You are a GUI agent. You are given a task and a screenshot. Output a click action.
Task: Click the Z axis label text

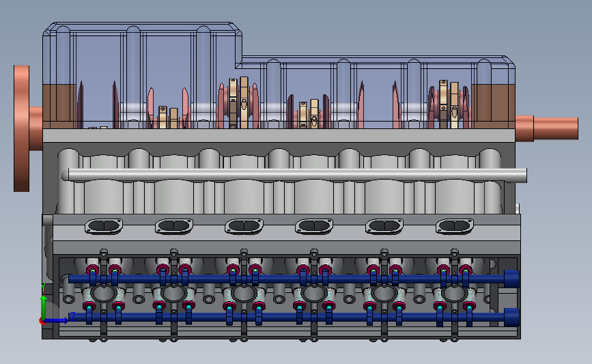[x=72, y=316]
